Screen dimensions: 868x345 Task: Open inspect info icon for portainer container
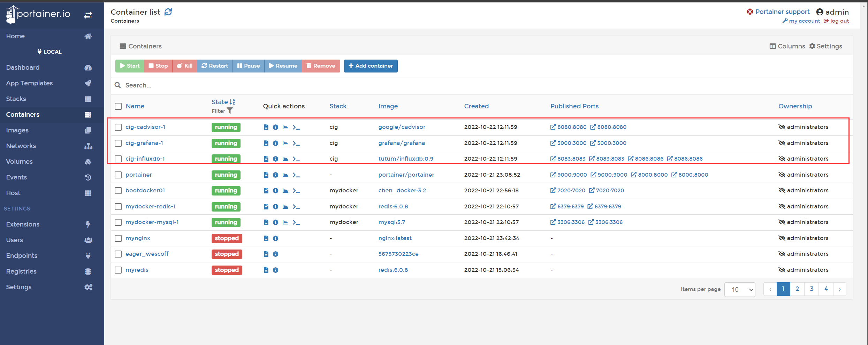275,175
